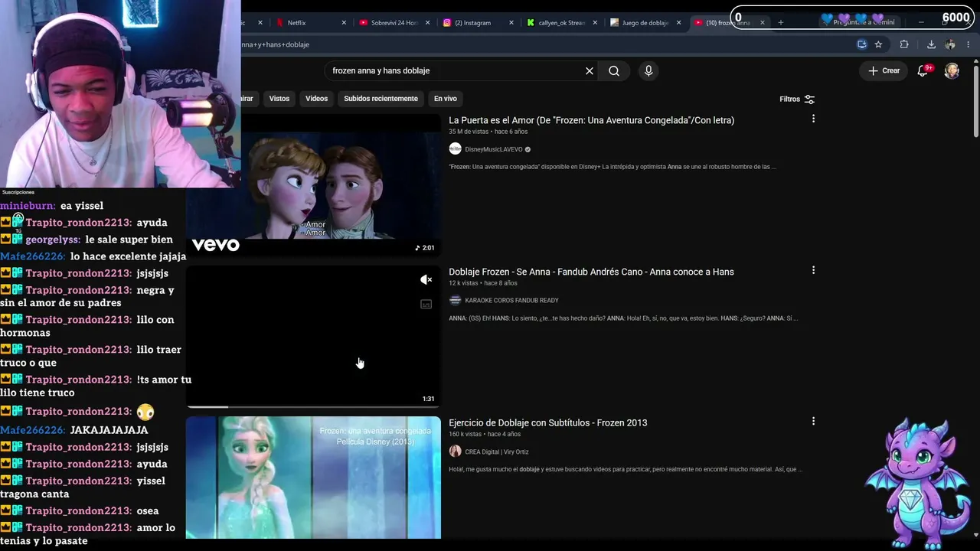
Task: Click DisneyMusicLAVEVO channel avatar
Action: [x=455, y=149]
